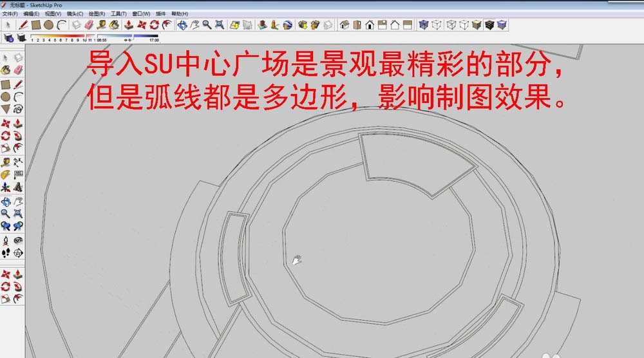Toggle Back Edges face style

[x=437, y=25]
